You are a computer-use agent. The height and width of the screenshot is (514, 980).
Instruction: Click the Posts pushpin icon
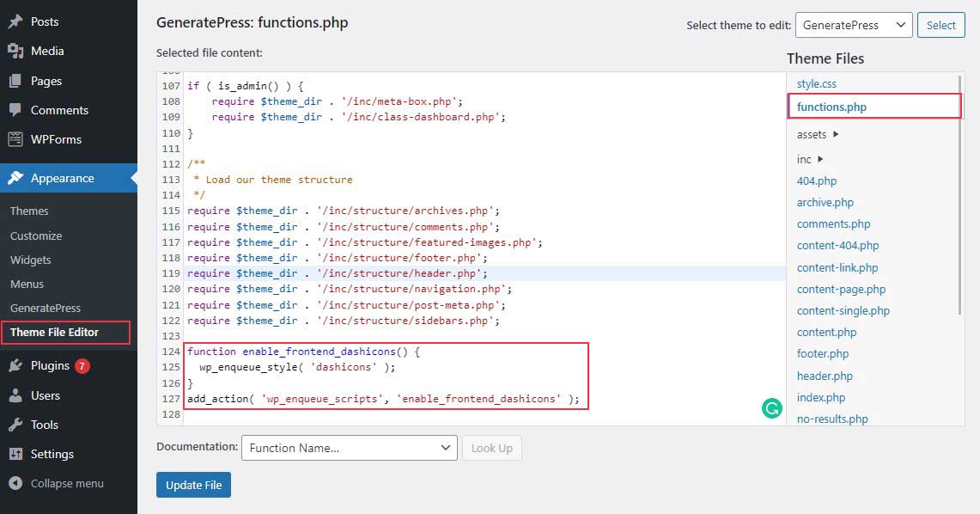click(x=15, y=21)
